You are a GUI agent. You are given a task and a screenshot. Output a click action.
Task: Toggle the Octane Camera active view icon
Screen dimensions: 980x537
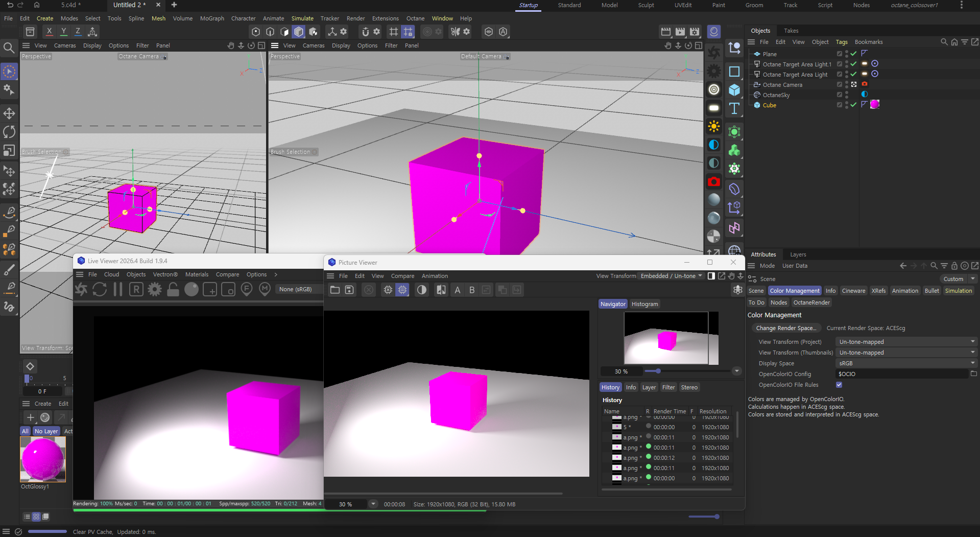(x=854, y=84)
